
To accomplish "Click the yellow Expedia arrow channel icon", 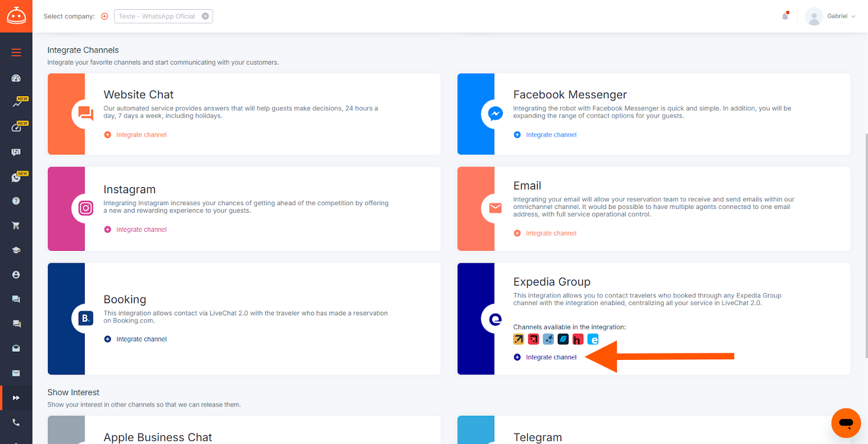I will pos(519,339).
